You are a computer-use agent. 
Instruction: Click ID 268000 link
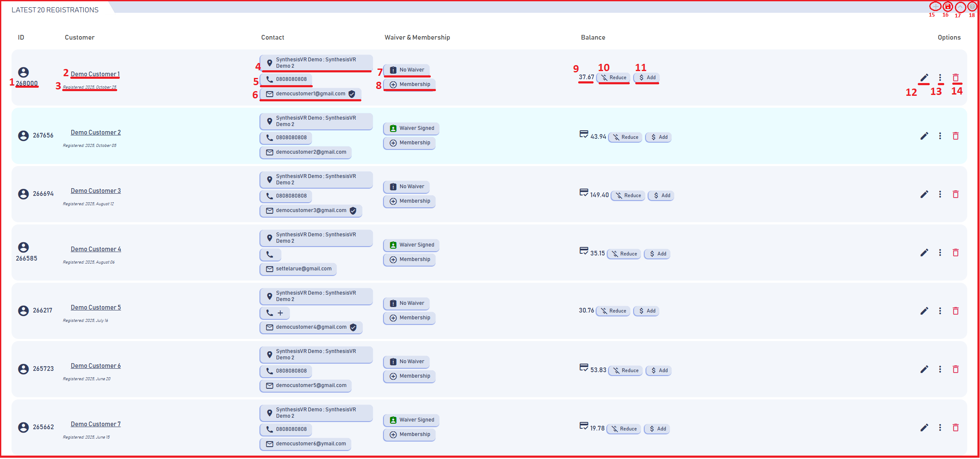[27, 83]
